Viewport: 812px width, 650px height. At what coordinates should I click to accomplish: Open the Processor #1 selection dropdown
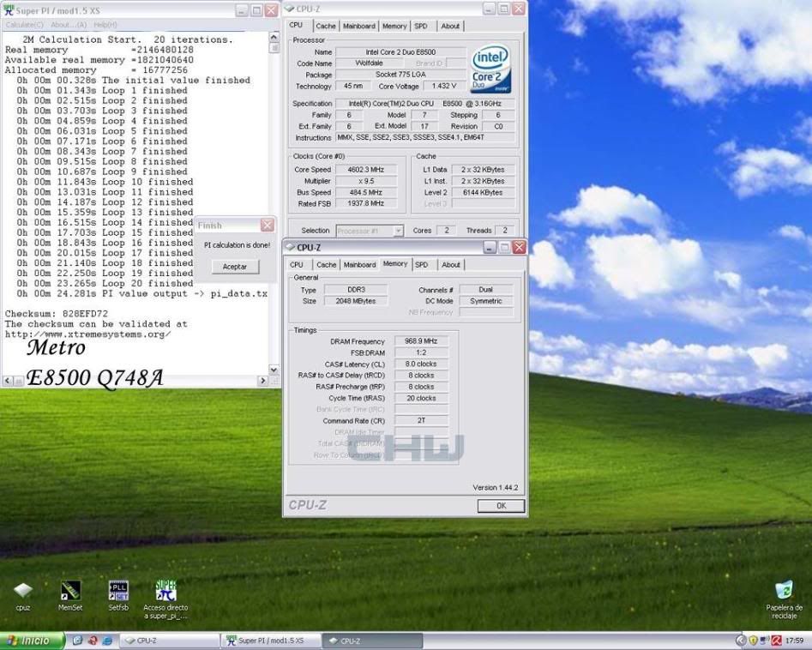point(398,231)
